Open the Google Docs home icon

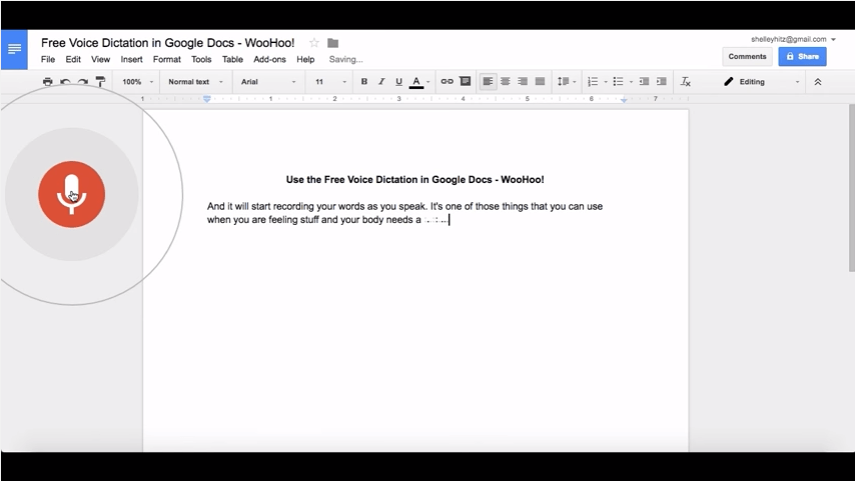[x=14, y=50]
